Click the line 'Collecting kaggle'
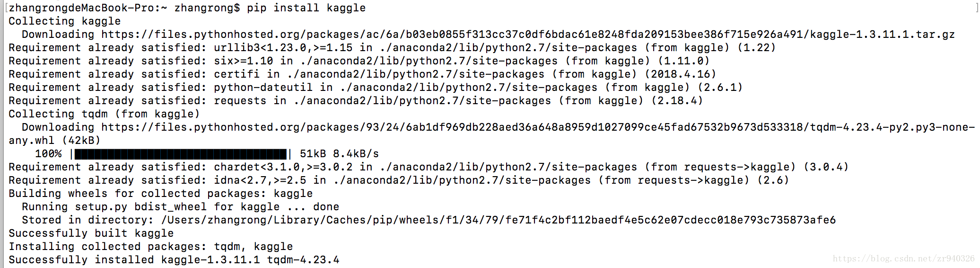The image size is (980, 268). point(64,21)
